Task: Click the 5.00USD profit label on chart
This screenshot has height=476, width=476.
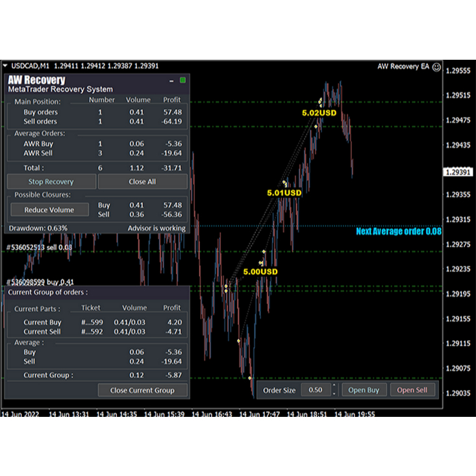Action: 260,271
